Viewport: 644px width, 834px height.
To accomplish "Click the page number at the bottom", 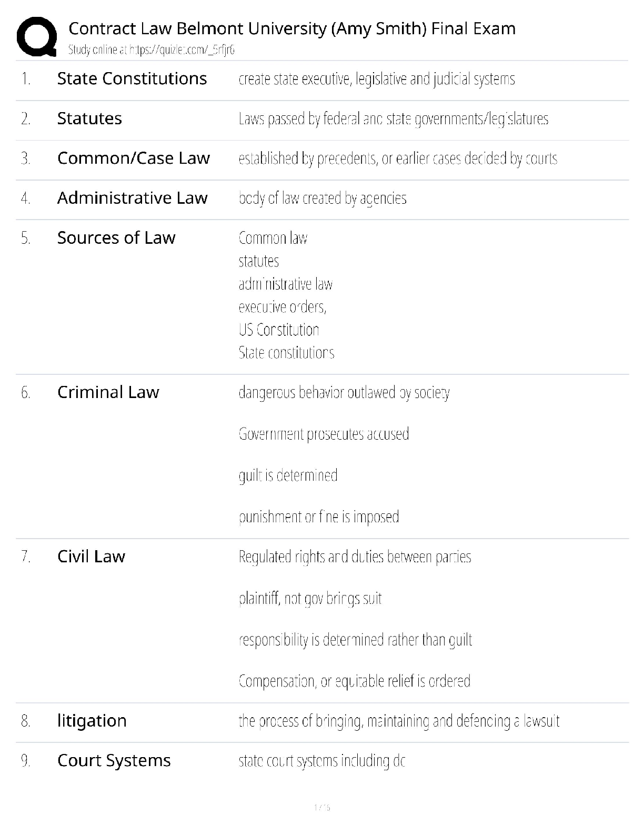I will pyautogui.click(x=321, y=807).
